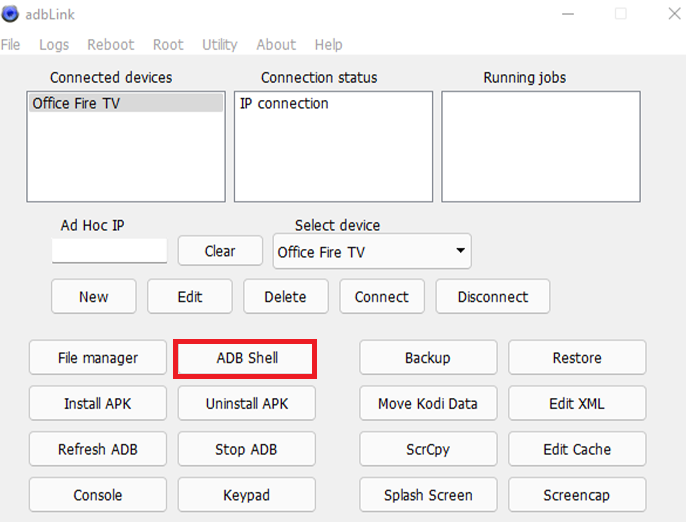The image size is (686, 522).
Task: Open the About menu
Action: (x=276, y=45)
